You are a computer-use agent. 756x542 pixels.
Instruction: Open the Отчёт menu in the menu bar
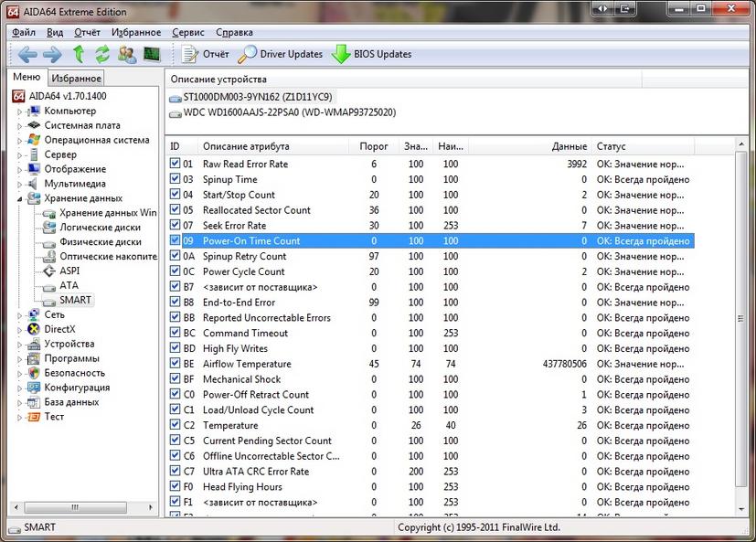point(87,32)
